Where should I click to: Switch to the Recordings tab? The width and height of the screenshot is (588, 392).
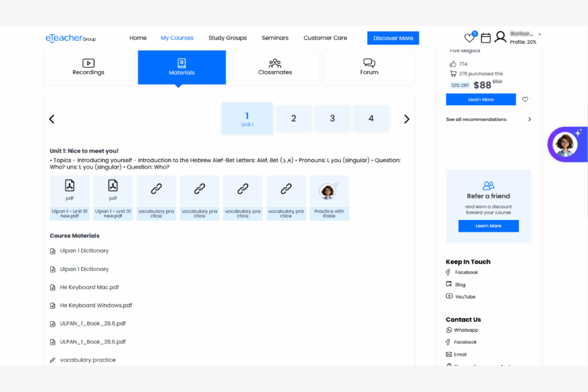88,67
